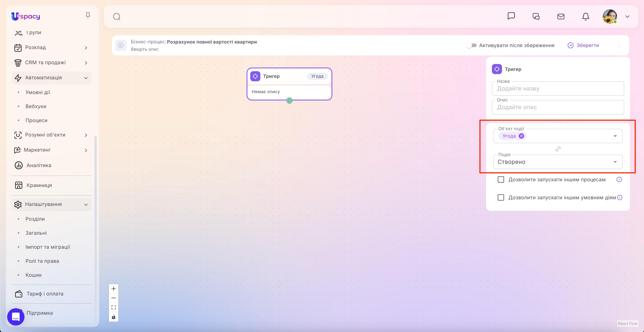Click the process title Розрахунок повної вартості квартири

pos(212,42)
